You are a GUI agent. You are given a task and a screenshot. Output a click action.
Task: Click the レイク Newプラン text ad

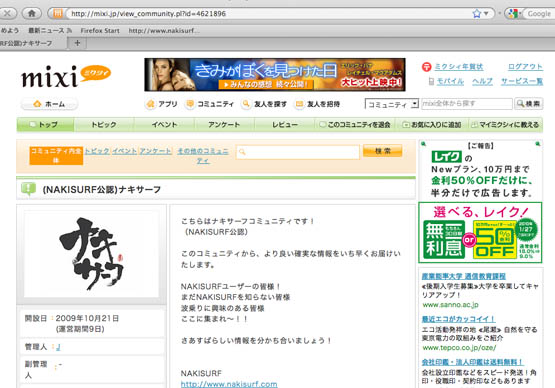481,170
